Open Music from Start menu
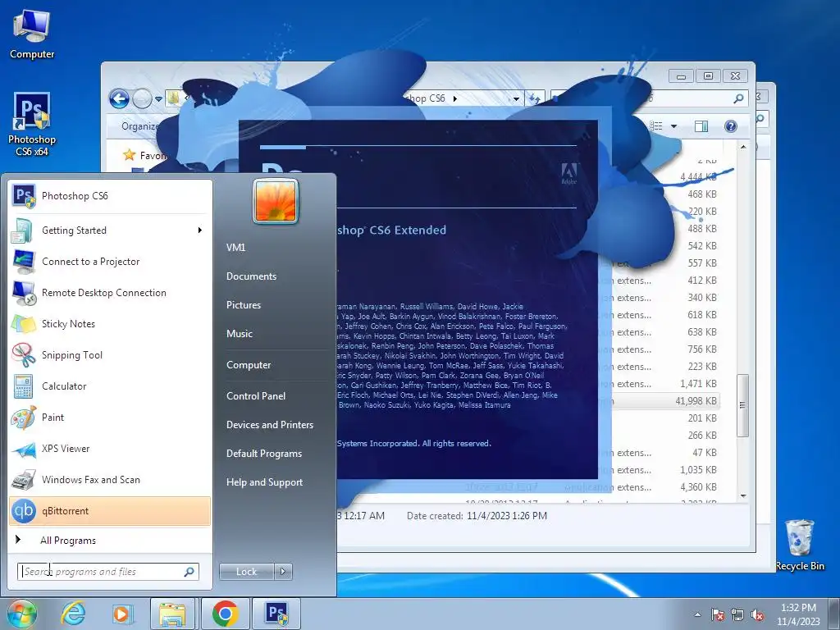This screenshot has height=630, width=840. 239,334
